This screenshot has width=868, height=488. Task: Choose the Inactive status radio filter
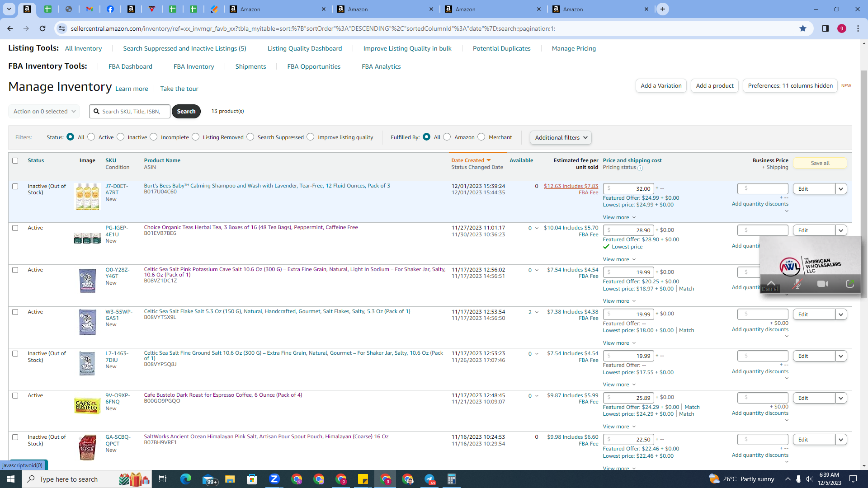click(121, 137)
